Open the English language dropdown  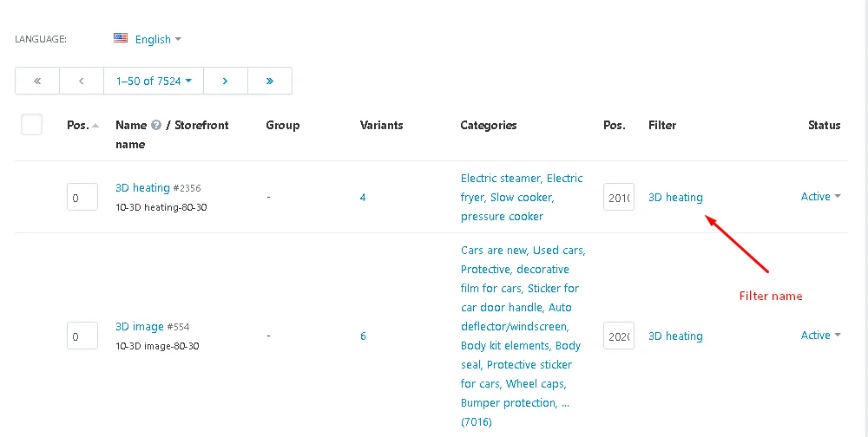click(158, 39)
